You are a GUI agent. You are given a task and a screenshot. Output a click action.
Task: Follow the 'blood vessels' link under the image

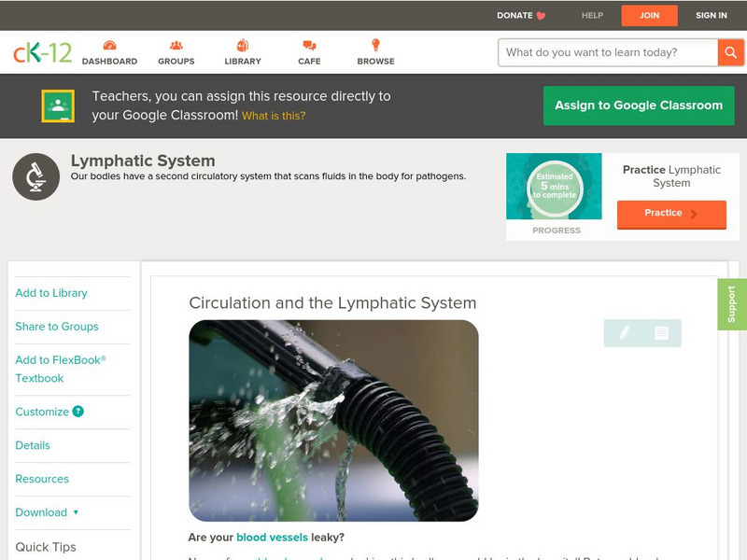click(x=272, y=538)
